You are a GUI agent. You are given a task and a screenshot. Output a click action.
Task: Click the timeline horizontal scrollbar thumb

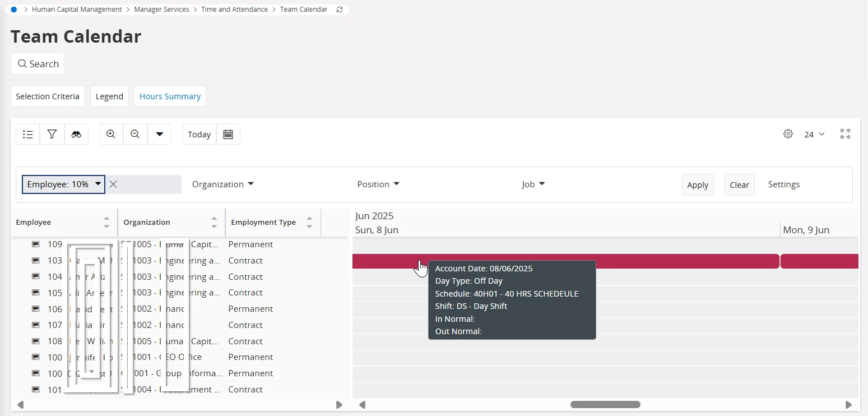point(605,405)
